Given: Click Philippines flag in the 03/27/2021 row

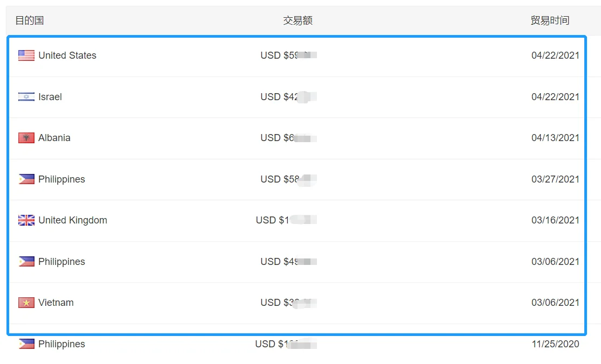Looking at the screenshot, I should pos(26,179).
